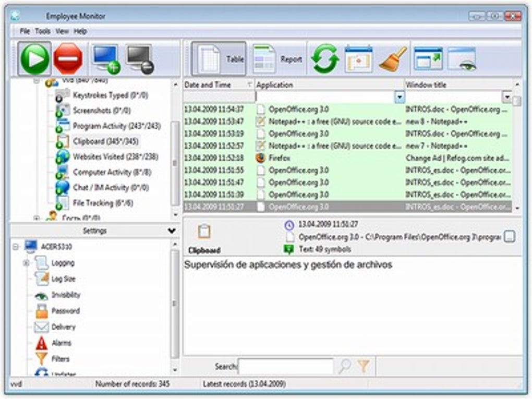Stop monitoring with the red stop icon
This screenshot has height=399, width=532.
68,59
